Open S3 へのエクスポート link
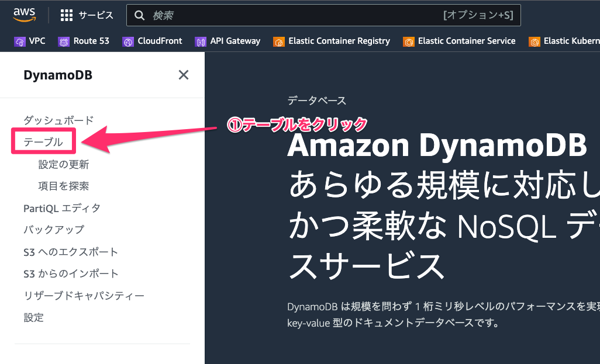This screenshot has width=600, height=364. point(71,252)
